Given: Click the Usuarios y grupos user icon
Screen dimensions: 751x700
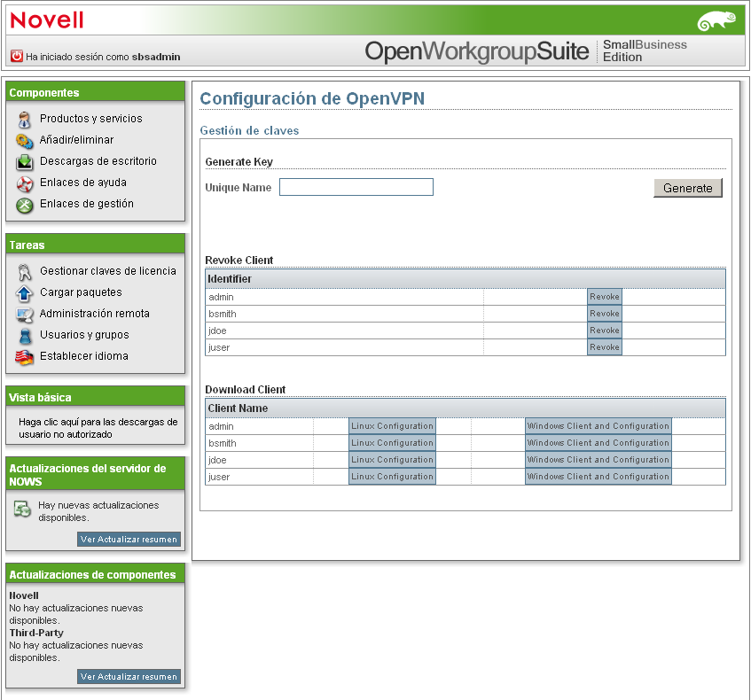Looking at the screenshot, I should click(25, 336).
